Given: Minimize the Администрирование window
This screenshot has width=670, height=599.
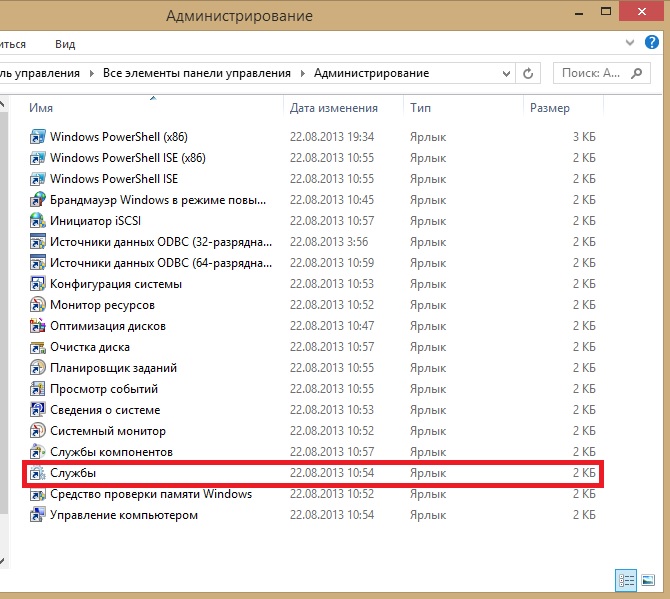Looking at the screenshot, I should [579, 12].
